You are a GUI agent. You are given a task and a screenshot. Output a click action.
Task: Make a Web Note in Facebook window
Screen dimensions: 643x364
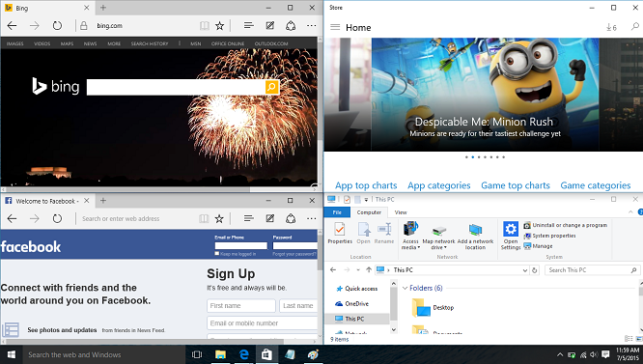[269, 218]
